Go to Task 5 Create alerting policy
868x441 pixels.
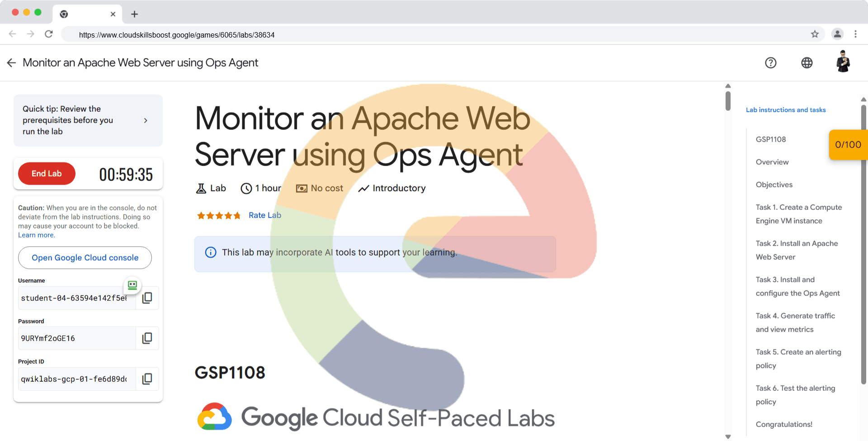(798, 359)
